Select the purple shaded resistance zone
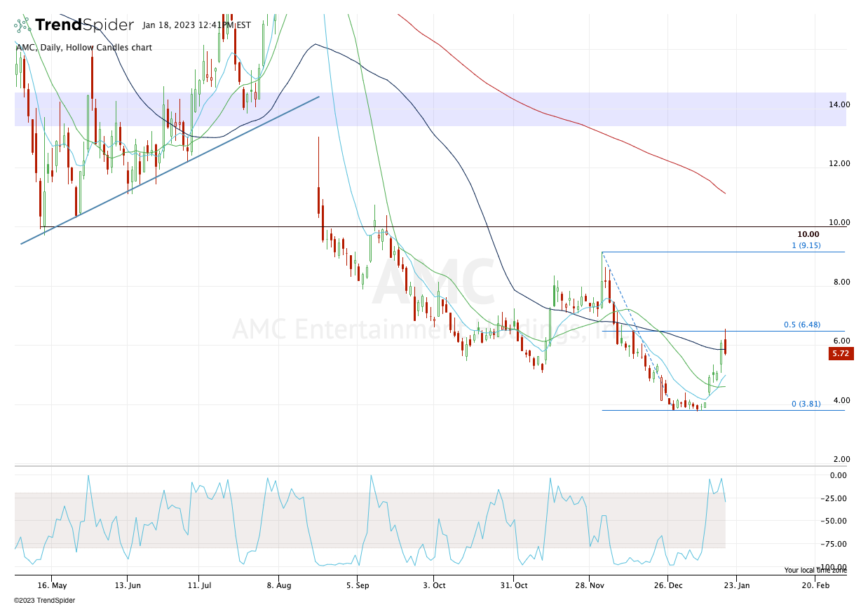 coord(430,109)
